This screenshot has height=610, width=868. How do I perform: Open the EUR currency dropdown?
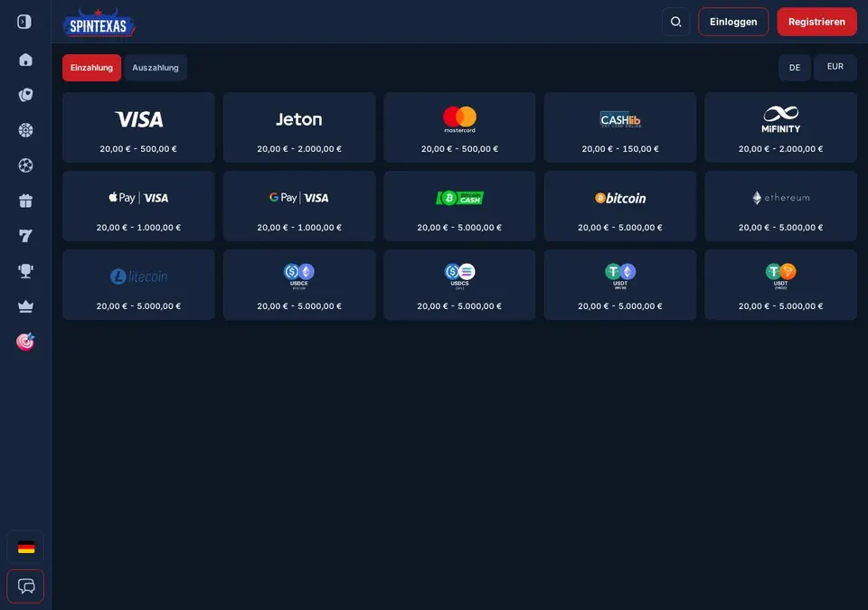pos(835,68)
